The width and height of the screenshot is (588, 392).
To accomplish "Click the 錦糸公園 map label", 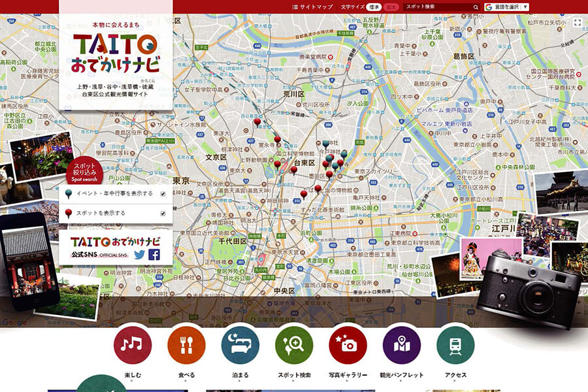I will tap(361, 208).
